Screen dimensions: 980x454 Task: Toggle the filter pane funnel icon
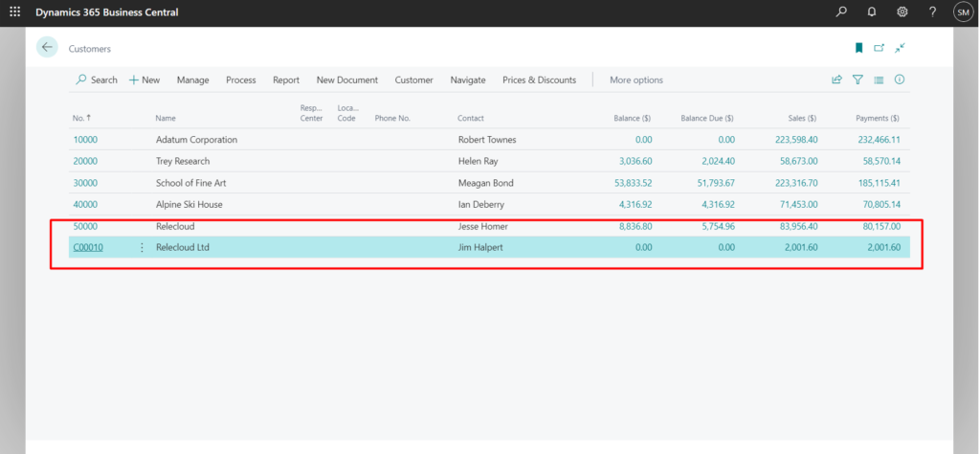click(x=858, y=79)
